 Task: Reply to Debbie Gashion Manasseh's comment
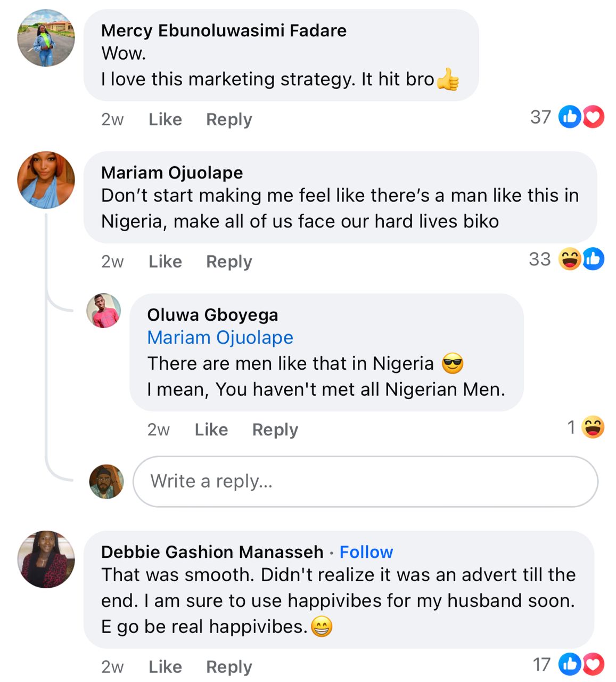[229, 667]
